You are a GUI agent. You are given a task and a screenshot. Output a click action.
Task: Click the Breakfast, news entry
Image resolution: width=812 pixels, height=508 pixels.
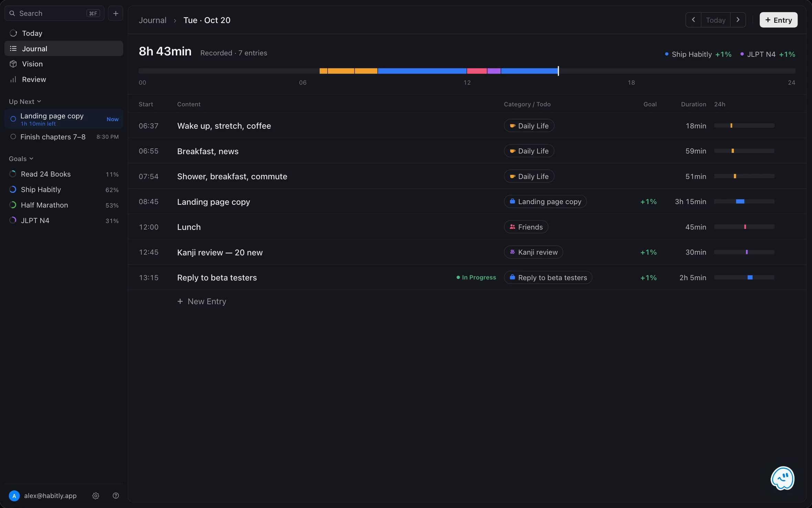pyautogui.click(x=467, y=151)
